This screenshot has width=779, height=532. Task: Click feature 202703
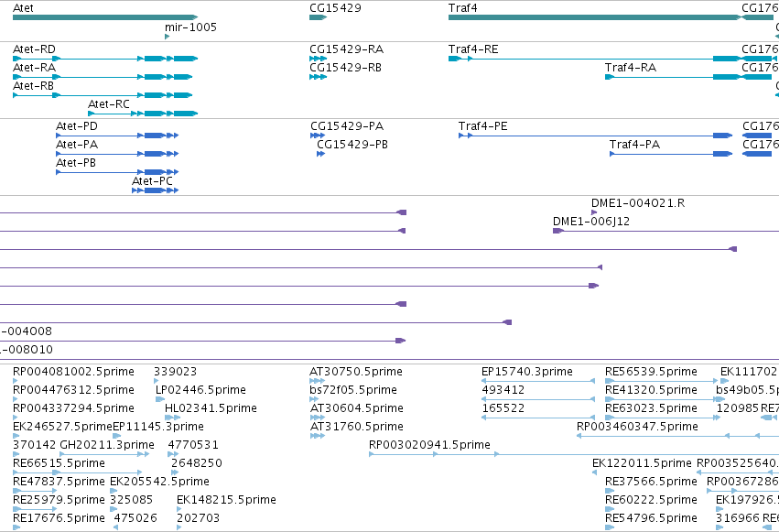click(179, 527)
